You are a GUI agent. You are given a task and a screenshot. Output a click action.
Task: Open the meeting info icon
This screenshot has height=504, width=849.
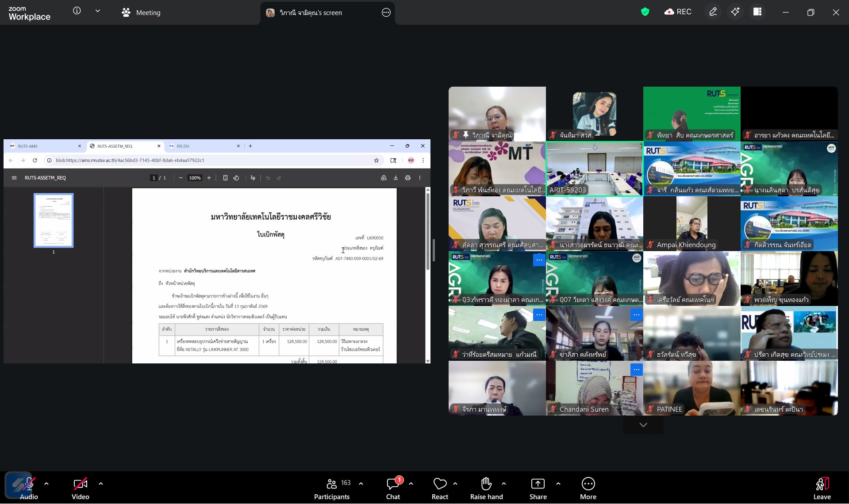tap(77, 11)
